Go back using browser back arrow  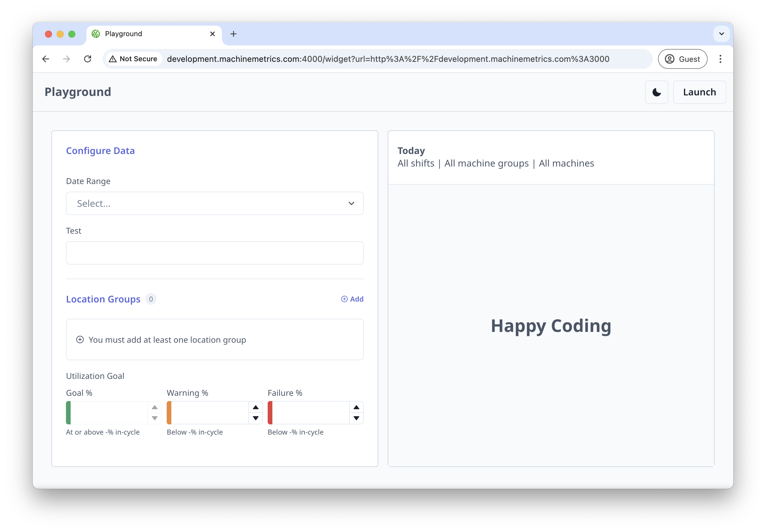tap(46, 59)
